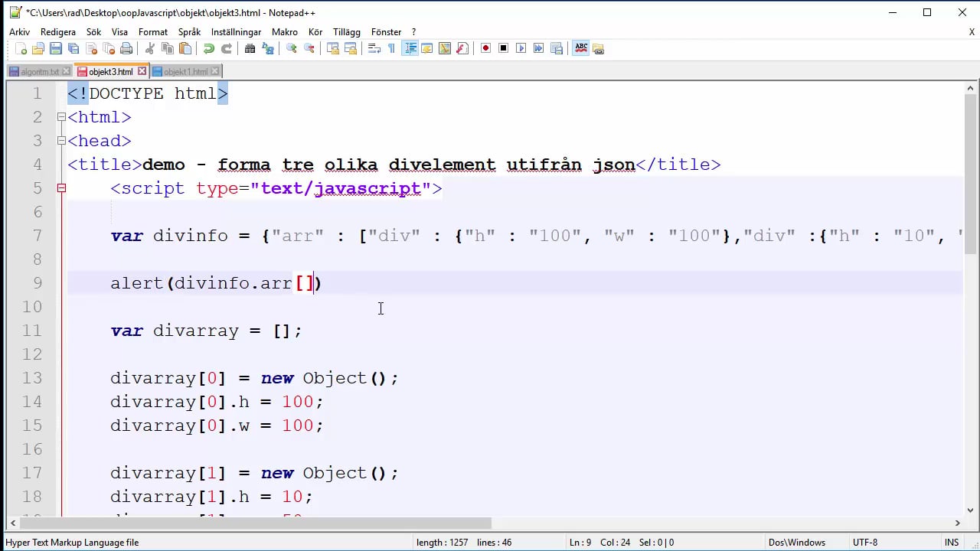The width and height of the screenshot is (980, 551).
Task: Toggle show all characters pilcrow icon
Action: pyautogui.click(x=392, y=48)
